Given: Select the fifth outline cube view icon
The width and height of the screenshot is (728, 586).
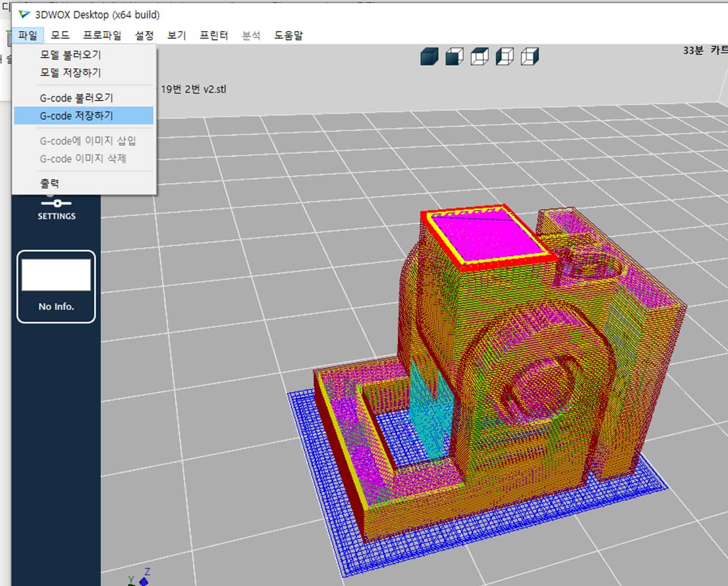Looking at the screenshot, I should tap(530, 57).
